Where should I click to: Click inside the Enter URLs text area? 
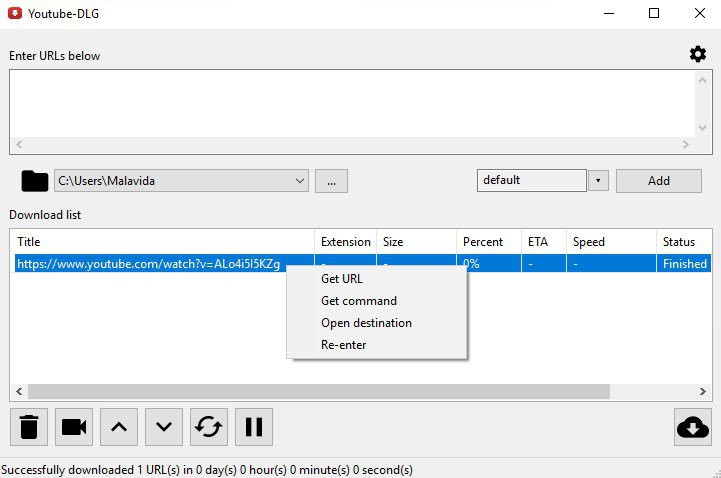click(x=352, y=104)
